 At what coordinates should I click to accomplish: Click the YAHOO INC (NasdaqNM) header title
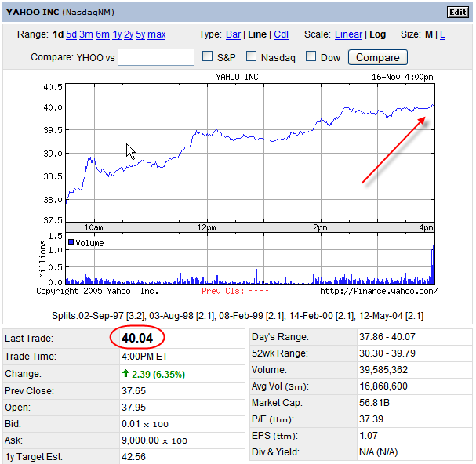60,12
